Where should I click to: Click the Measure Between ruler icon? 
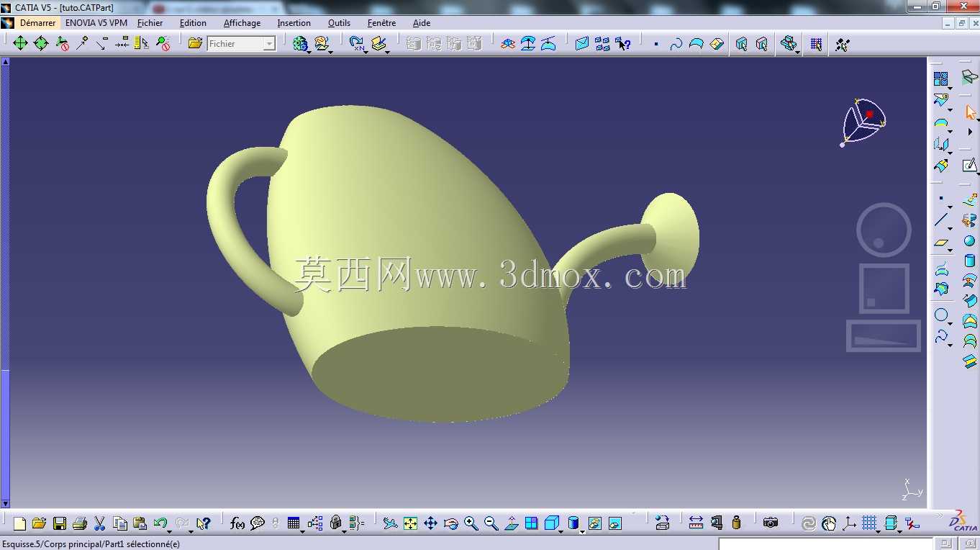[x=696, y=523]
